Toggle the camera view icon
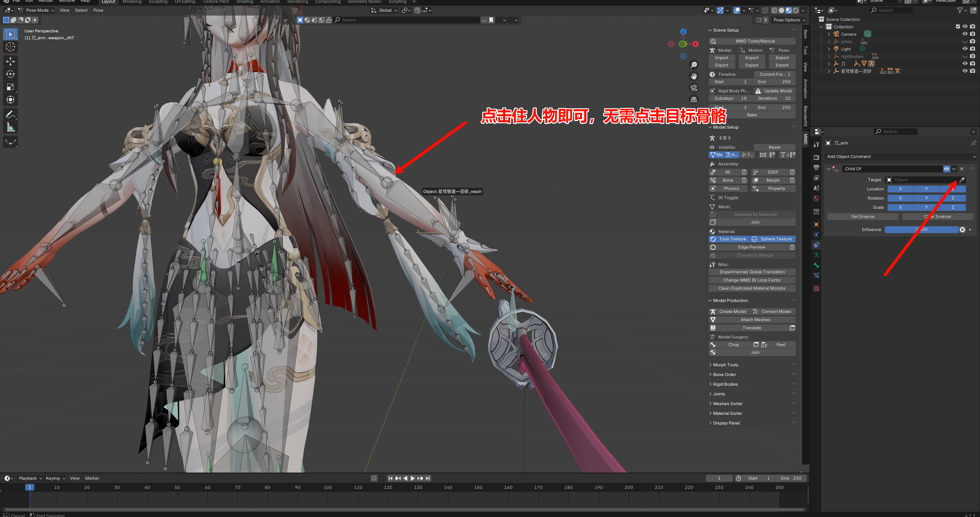The image size is (980, 517). [694, 88]
